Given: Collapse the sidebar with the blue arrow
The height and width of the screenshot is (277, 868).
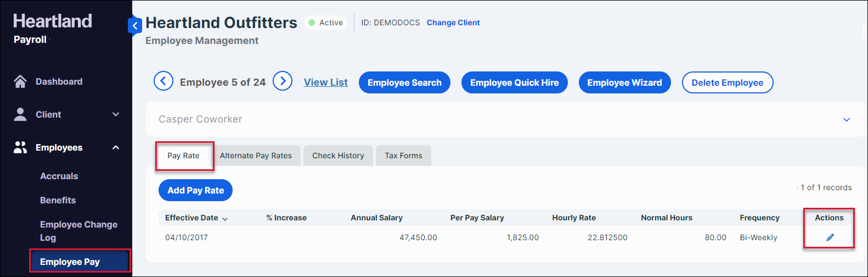Looking at the screenshot, I should [x=134, y=25].
